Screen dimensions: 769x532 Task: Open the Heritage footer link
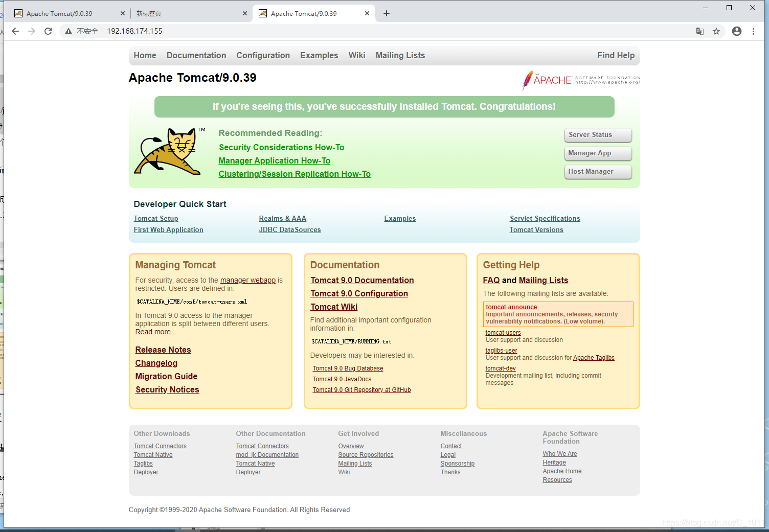(x=554, y=462)
